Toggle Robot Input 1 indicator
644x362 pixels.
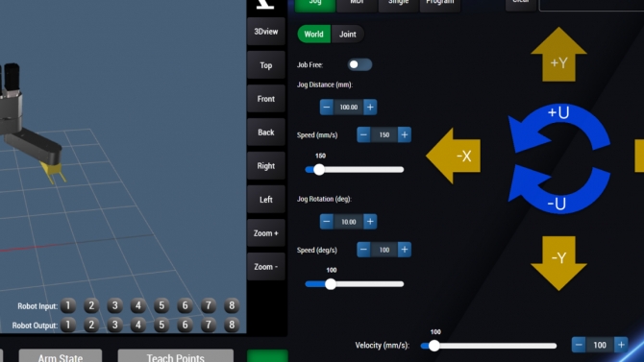(68, 305)
